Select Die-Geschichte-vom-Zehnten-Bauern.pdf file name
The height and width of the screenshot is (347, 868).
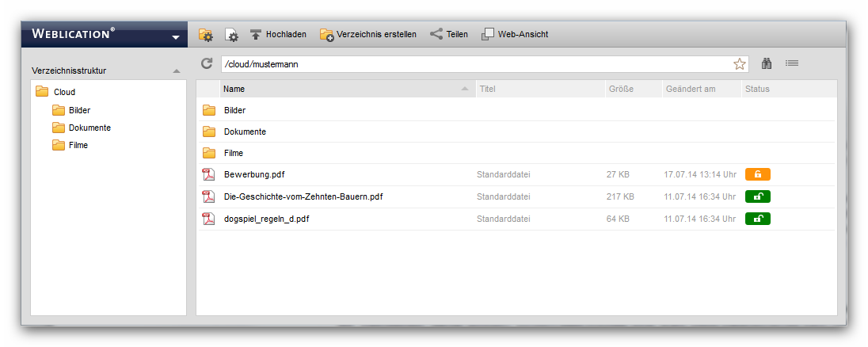click(303, 196)
